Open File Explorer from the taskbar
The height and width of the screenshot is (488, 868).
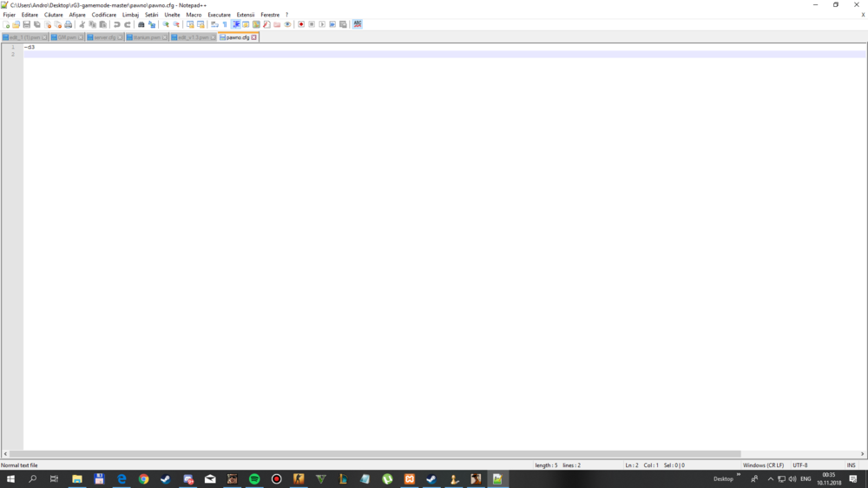(77, 479)
